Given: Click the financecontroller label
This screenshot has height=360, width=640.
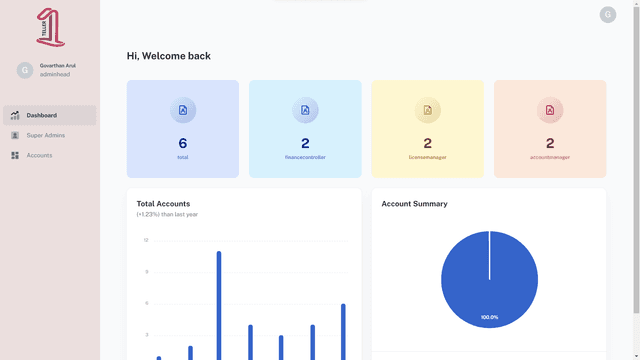Looking at the screenshot, I should [305, 157].
